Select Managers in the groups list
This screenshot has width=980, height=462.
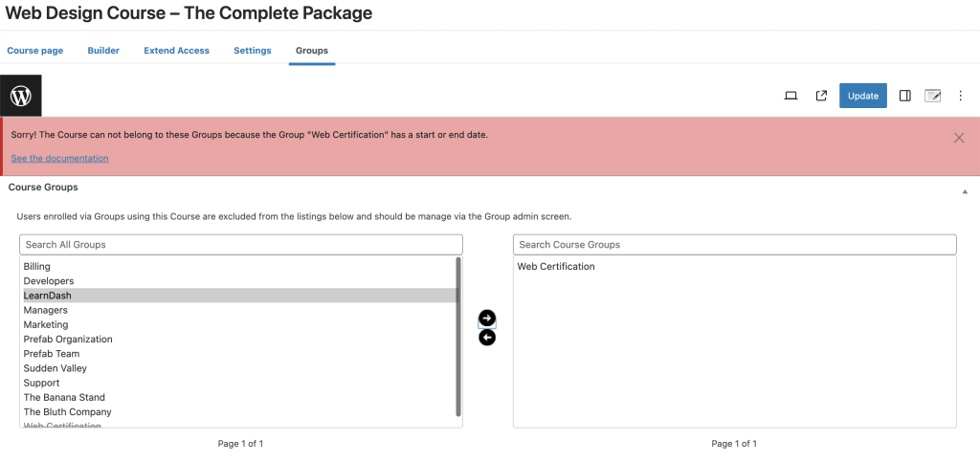239,310
